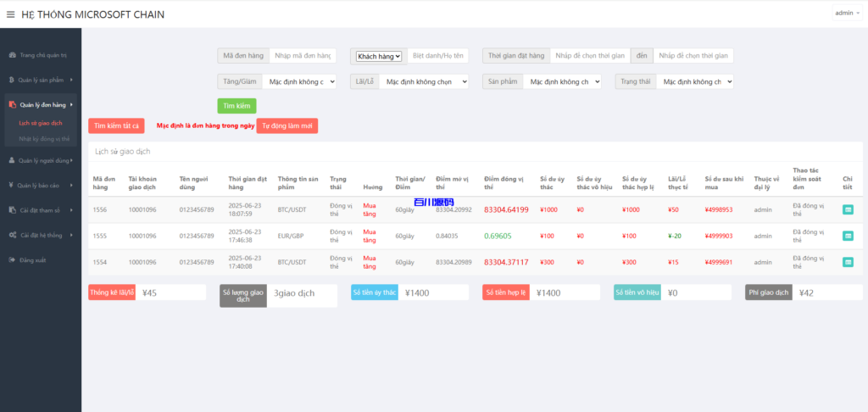Click opening price 0.84035

click(x=447, y=236)
